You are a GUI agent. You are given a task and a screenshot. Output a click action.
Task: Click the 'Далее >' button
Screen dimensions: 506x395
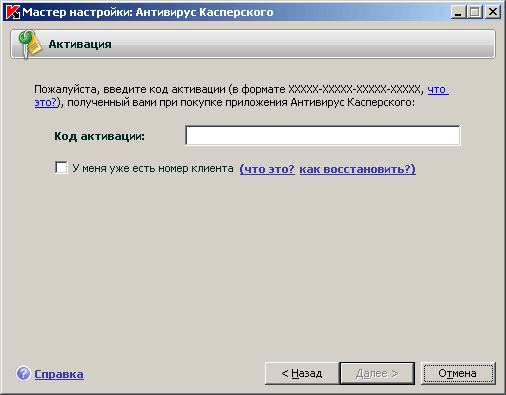(x=377, y=373)
